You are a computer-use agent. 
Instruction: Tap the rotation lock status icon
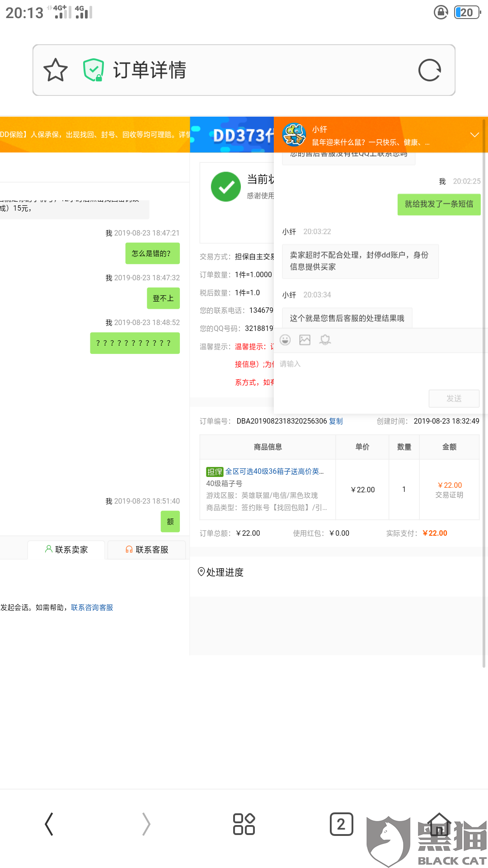(x=441, y=12)
